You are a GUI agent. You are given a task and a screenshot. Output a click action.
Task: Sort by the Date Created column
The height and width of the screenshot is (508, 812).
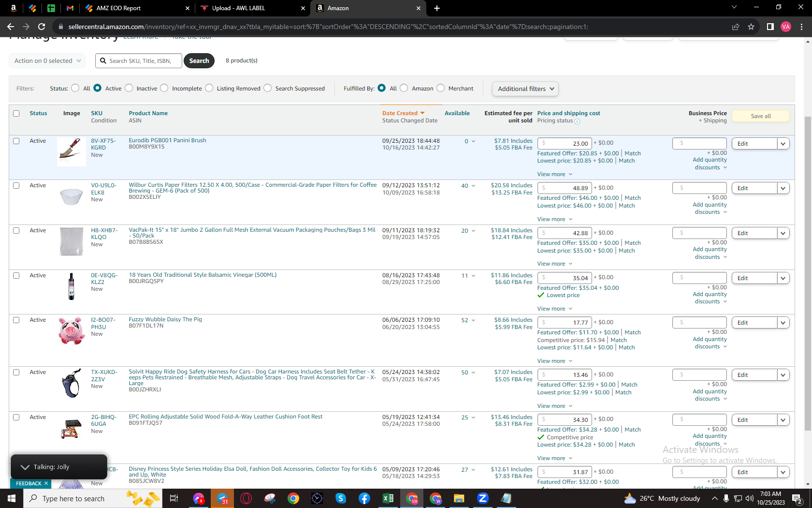coord(403,113)
